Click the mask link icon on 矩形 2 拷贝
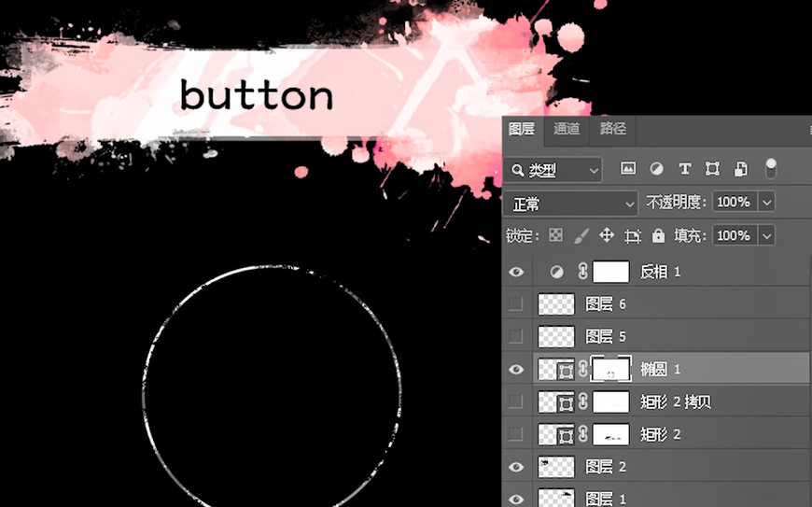Viewport: 812px width, 507px height. click(583, 401)
